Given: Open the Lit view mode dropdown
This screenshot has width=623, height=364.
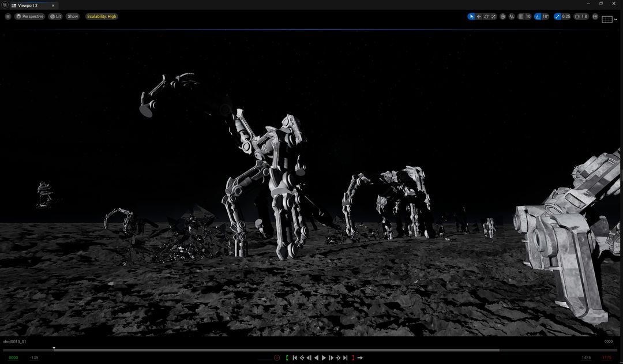Looking at the screenshot, I should coord(55,17).
